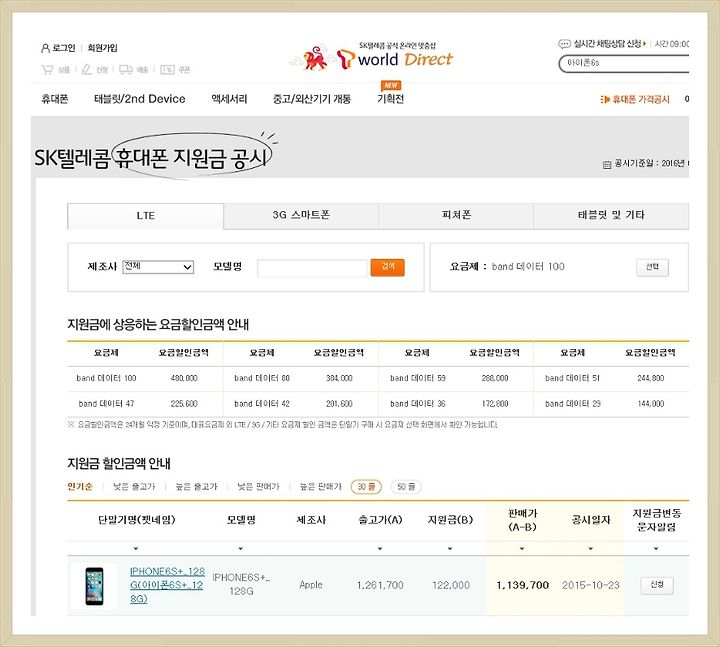The height and width of the screenshot is (647, 720).
Task: Open the 태블릿/2nd Device menu
Action: 140,99
